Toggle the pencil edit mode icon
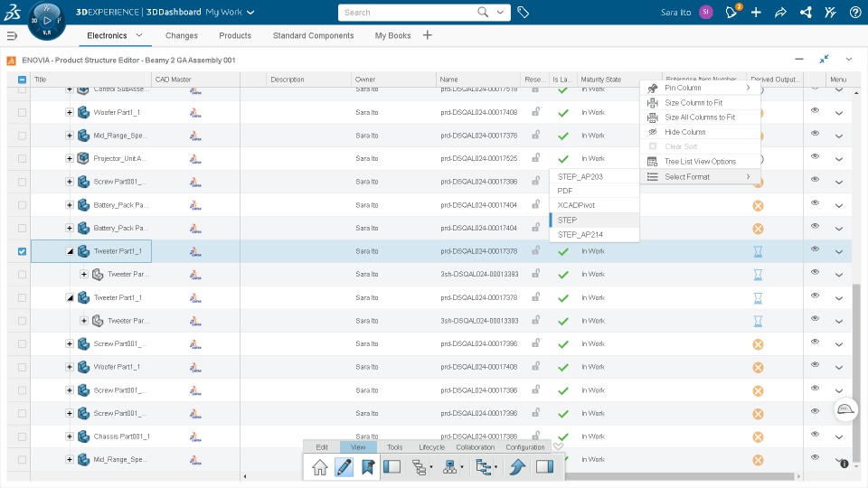 coord(344,467)
